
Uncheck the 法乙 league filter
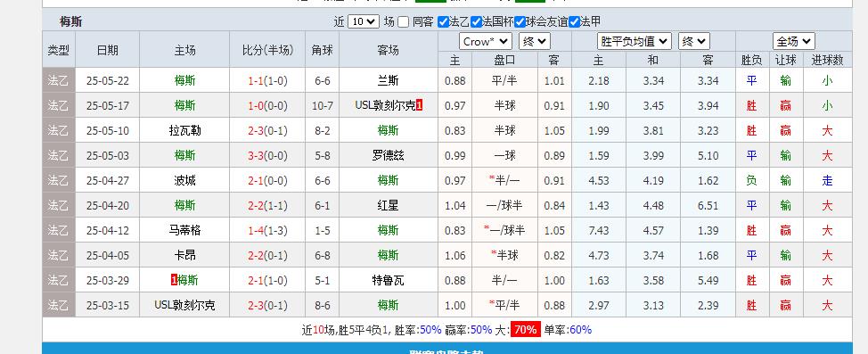tap(443, 22)
